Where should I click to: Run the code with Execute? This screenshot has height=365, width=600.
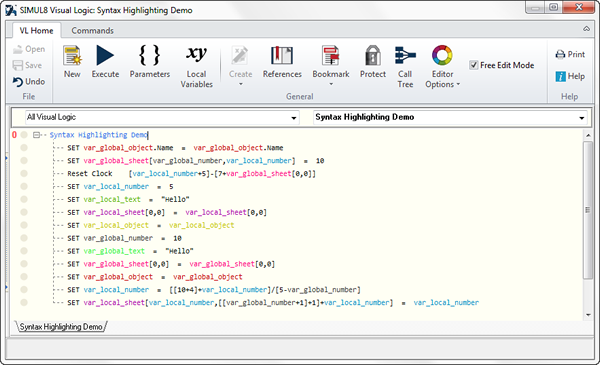[105, 55]
